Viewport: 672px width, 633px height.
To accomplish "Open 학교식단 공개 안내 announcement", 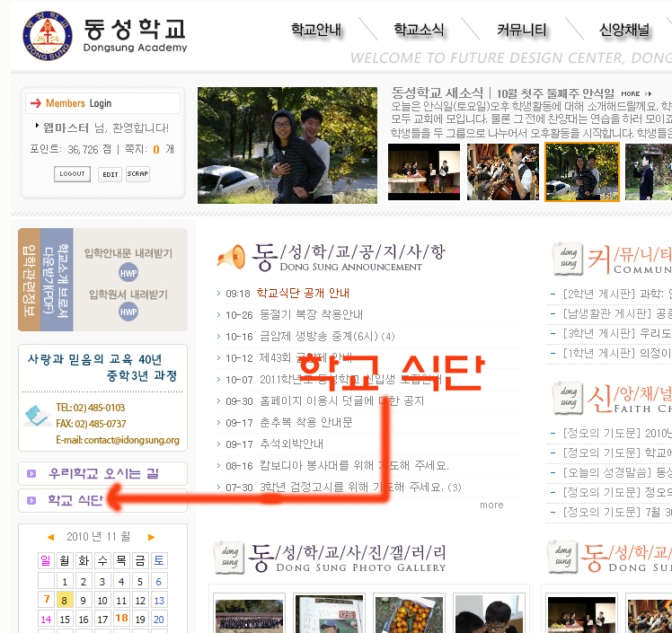I will pyautogui.click(x=302, y=294).
